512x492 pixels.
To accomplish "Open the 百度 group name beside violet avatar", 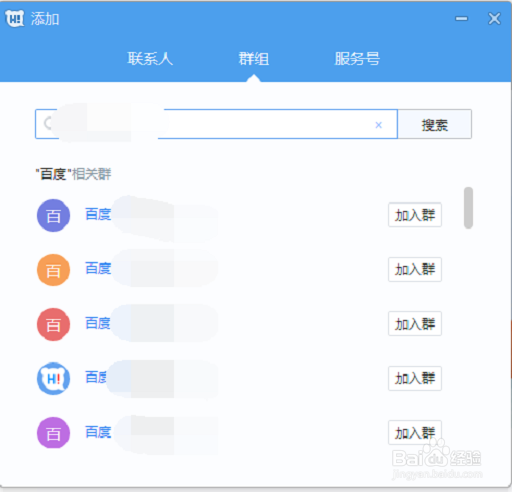I will click(x=98, y=432).
